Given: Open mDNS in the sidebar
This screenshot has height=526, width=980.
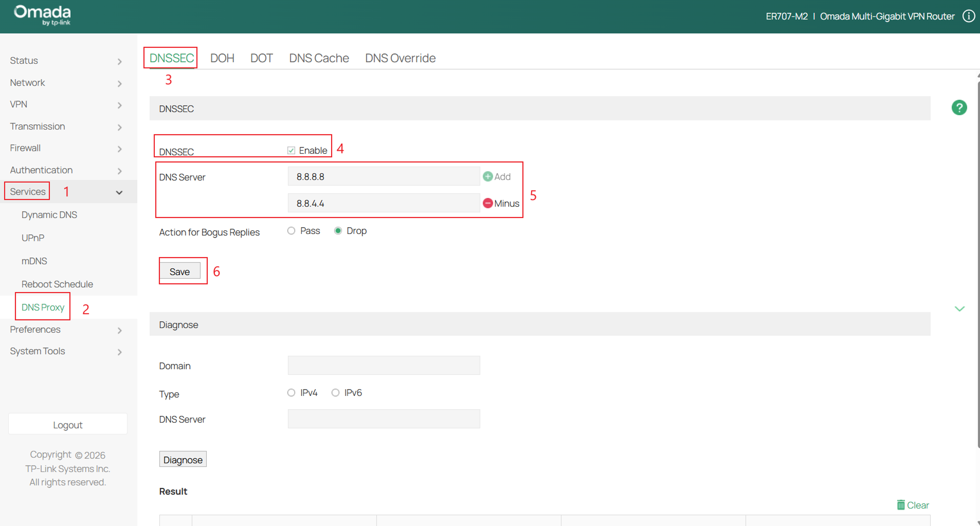Looking at the screenshot, I should pos(34,261).
